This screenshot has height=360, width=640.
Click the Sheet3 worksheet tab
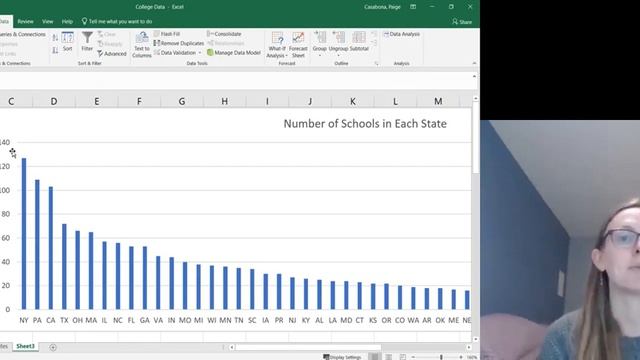point(25,346)
